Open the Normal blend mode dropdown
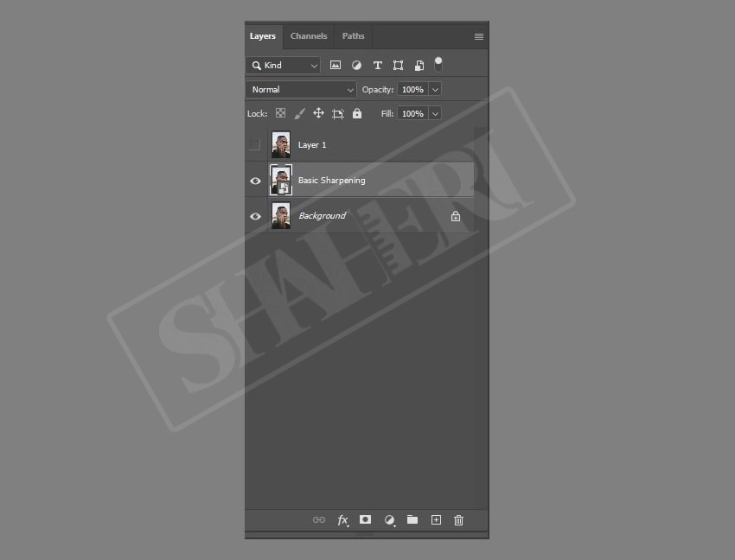 coord(302,89)
